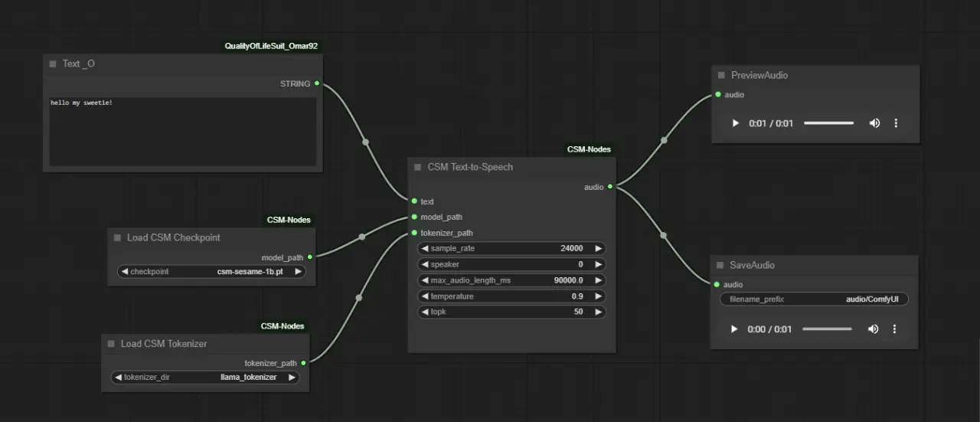Screen dimensions: 980x422
Task: Click audio output port on CSM Text-to-Speech
Action: click(610, 187)
